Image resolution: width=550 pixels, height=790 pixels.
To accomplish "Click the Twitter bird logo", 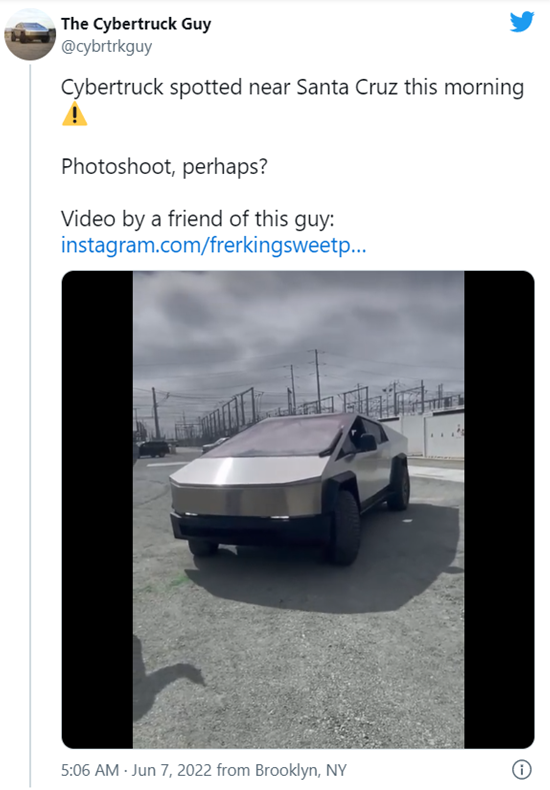I will point(521,22).
